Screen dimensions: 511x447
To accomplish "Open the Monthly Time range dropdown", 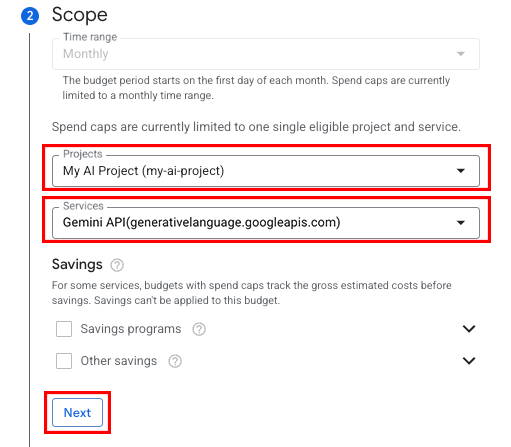I will [266, 54].
